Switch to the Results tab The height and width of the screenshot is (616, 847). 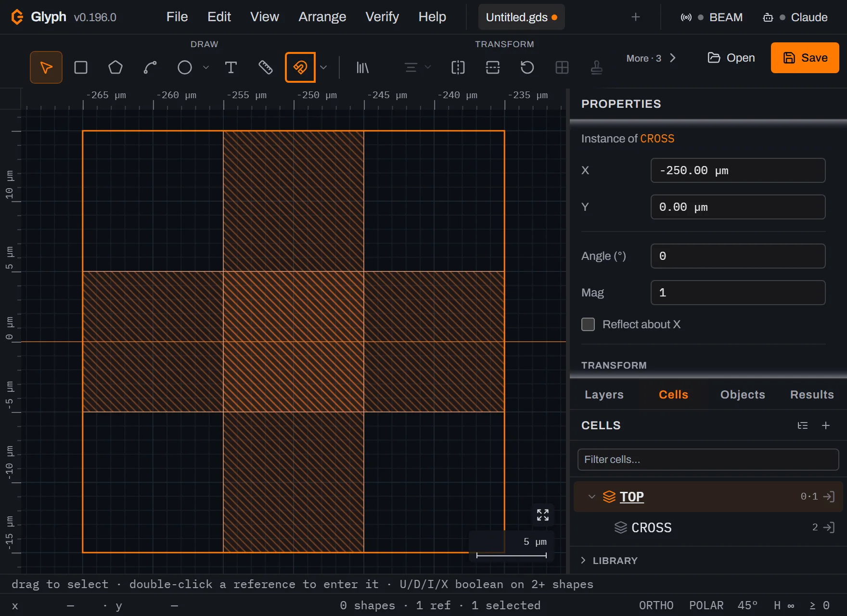(812, 395)
